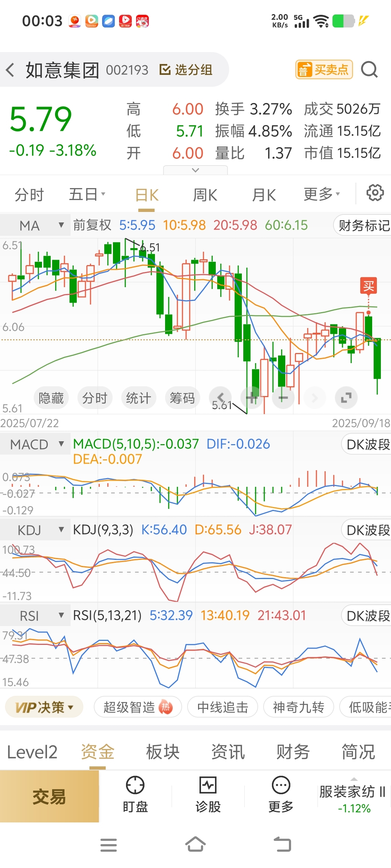
Task: Expand 五日 period dropdown
Action: point(87,195)
